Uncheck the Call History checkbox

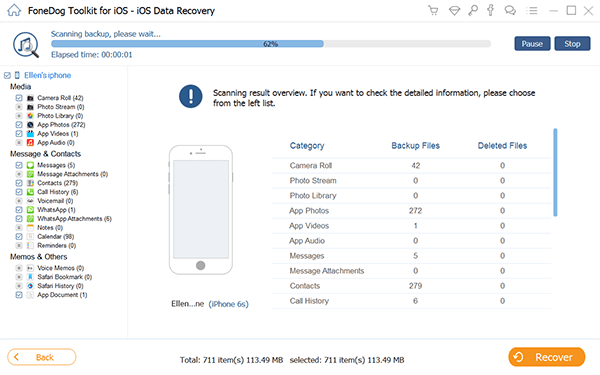19,192
